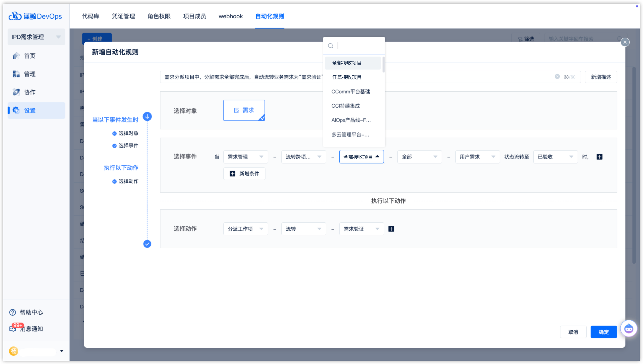The width and height of the screenshot is (643, 364).
Task: Click the 选择对象 step check marker
Action: coord(114,134)
